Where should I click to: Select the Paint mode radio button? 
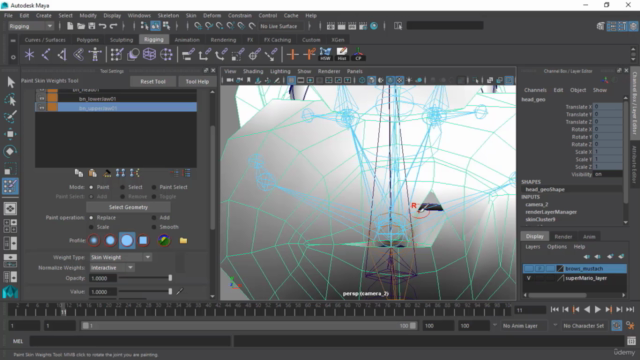click(91, 187)
